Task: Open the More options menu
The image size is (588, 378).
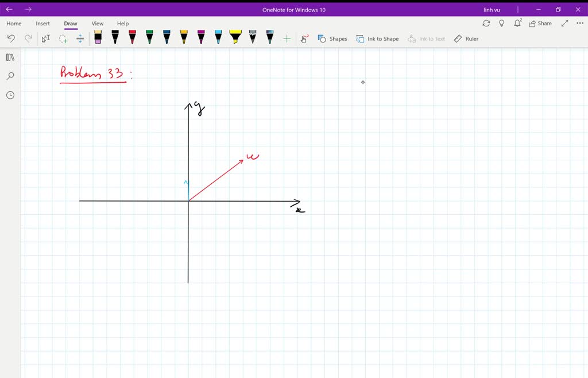Action: pos(578,23)
